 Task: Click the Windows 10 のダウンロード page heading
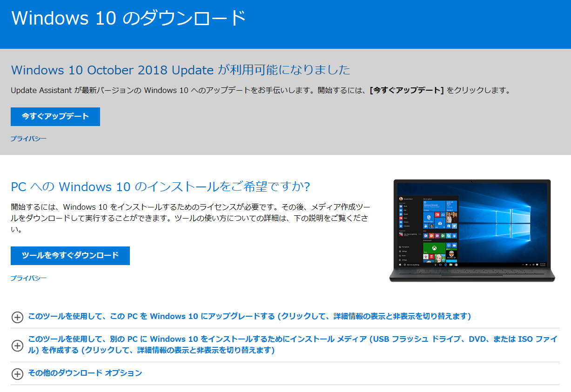pyautogui.click(x=128, y=18)
